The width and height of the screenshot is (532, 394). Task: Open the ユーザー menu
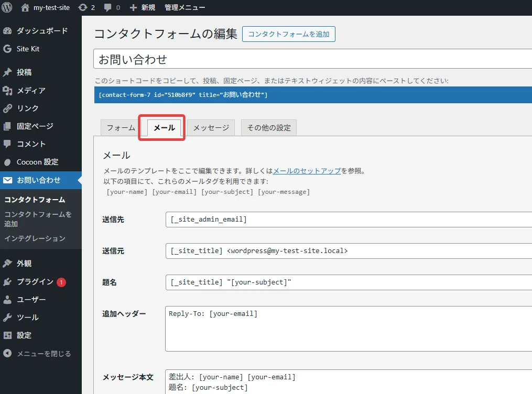coord(41,299)
